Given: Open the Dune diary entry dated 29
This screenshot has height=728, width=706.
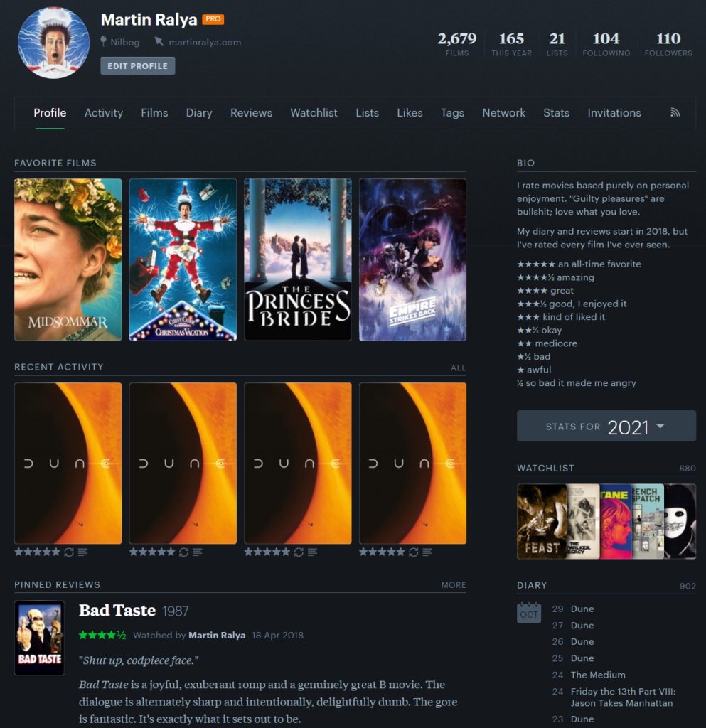Looking at the screenshot, I should (582, 609).
